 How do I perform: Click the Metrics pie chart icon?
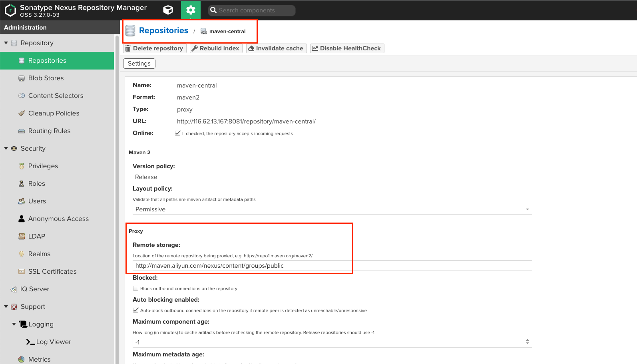click(x=22, y=360)
